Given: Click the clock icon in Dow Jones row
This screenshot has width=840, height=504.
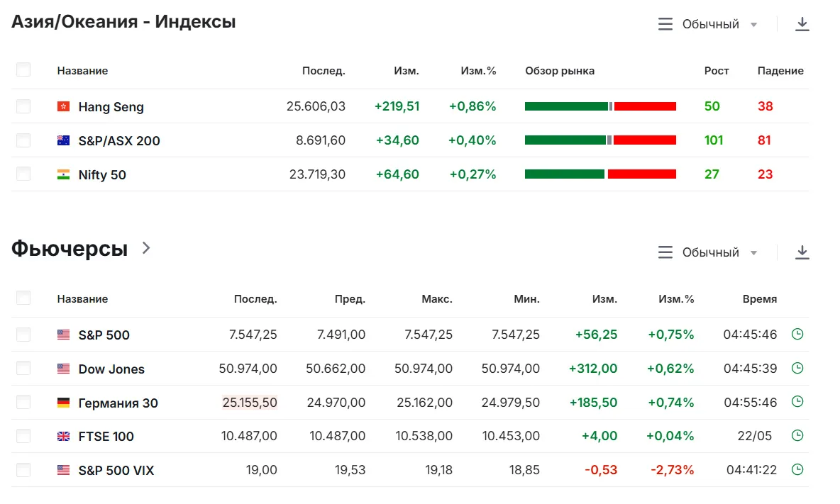Looking at the screenshot, I should 797,368.
